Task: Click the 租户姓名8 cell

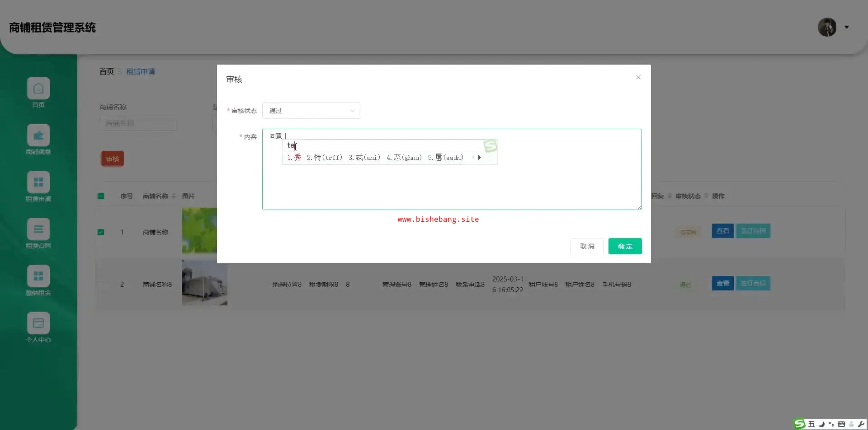Action: coord(580,285)
